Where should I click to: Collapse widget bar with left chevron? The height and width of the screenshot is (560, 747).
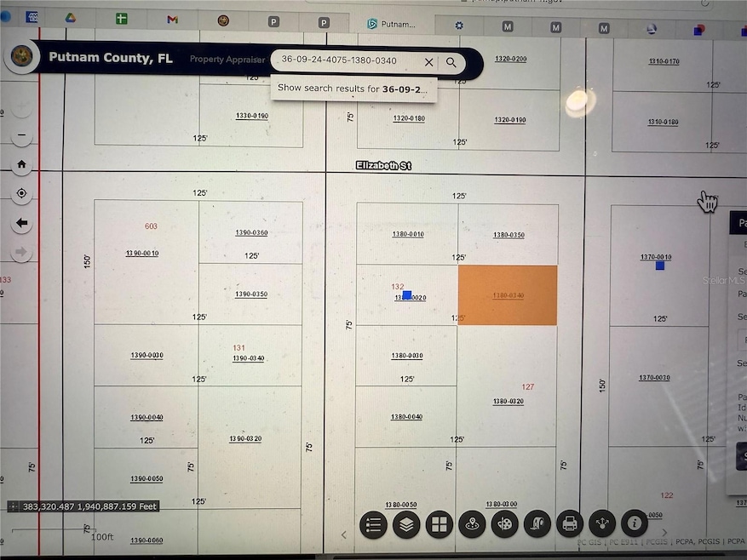[x=344, y=534]
